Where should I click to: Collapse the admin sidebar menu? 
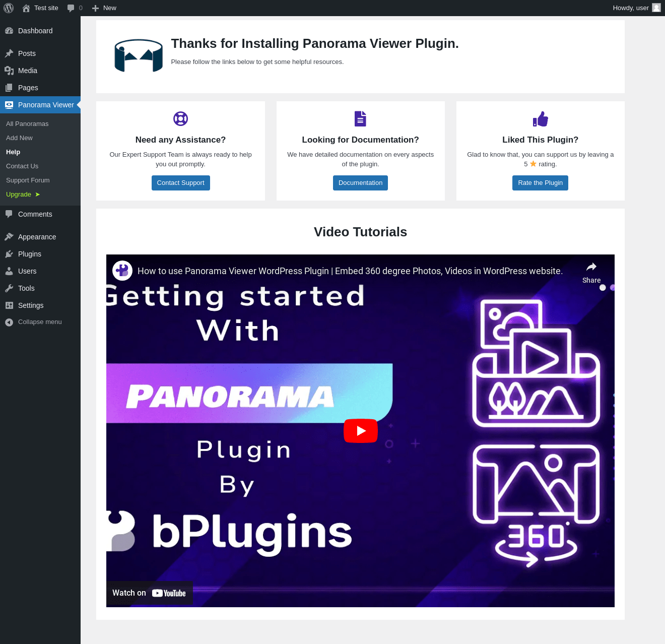[x=40, y=322]
